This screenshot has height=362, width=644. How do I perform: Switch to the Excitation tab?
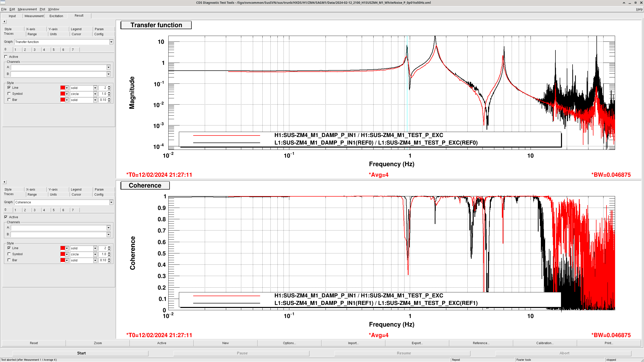coord(56,16)
